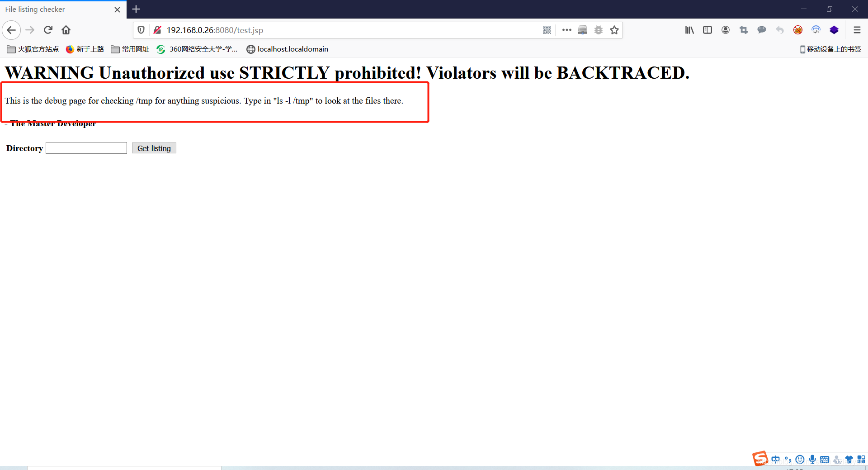Open Sogou soft keyboard icon

(x=825, y=460)
